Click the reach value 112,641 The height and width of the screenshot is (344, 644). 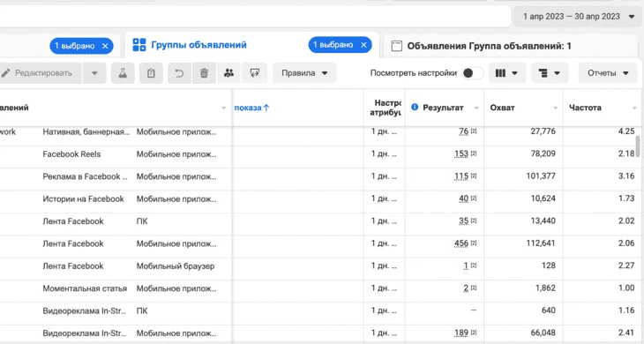541,243
